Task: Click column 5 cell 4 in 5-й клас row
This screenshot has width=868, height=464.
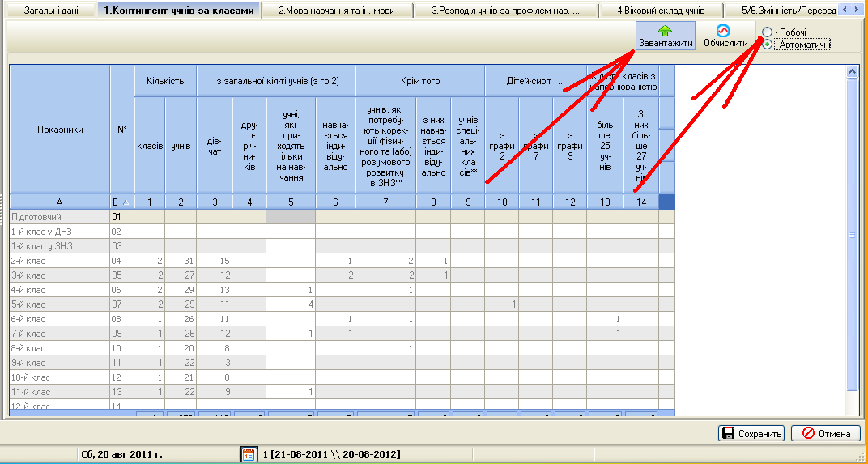Action: [x=291, y=304]
